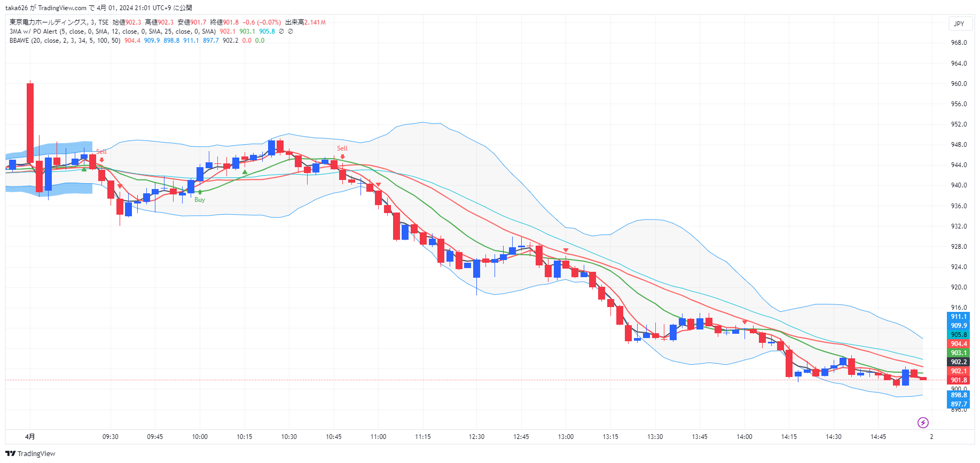Click the 960.0 price axis label
Screen dimensions: 980x463
pos(959,84)
